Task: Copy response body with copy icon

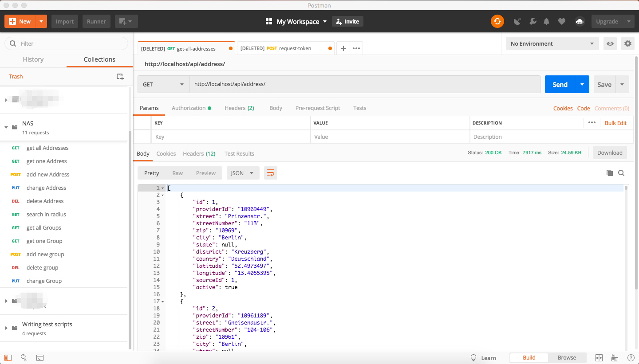Action: pyautogui.click(x=610, y=173)
